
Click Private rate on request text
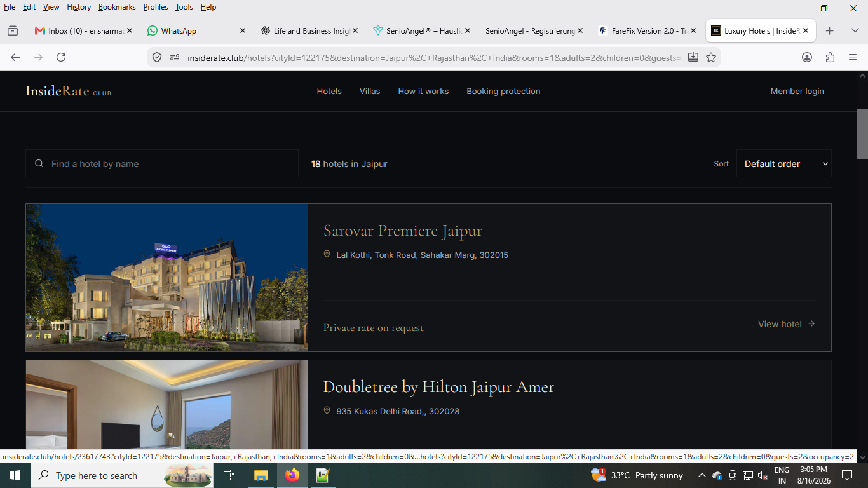374,328
